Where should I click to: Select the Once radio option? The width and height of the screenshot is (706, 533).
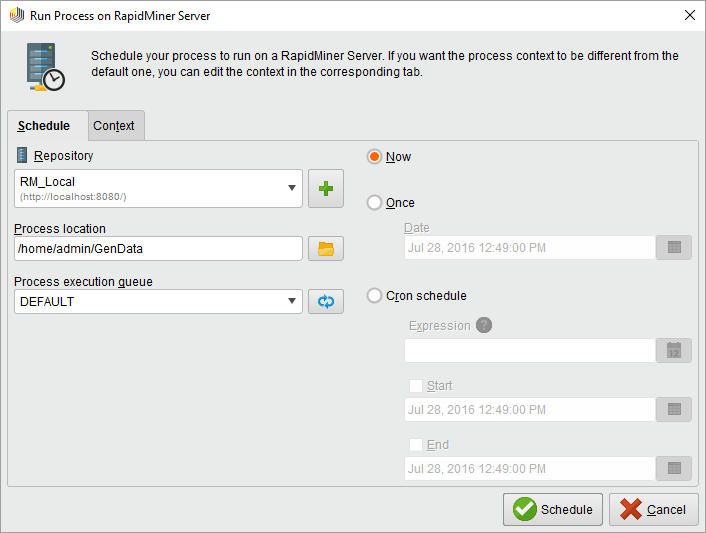coord(375,203)
